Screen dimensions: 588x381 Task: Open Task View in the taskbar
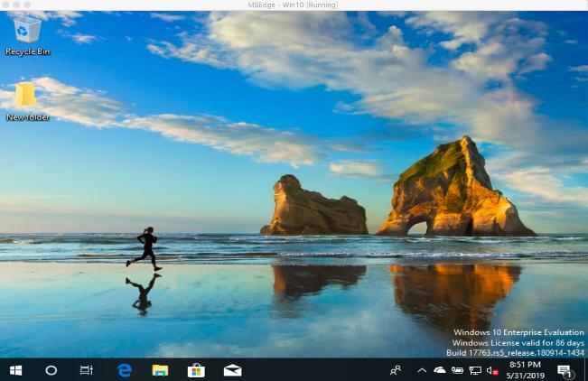[x=86, y=370]
